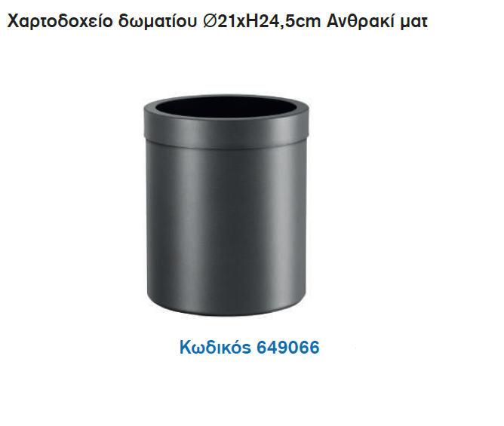Select the Ανθρακί color name
The height and width of the screenshot is (426, 504).
(361, 21)
